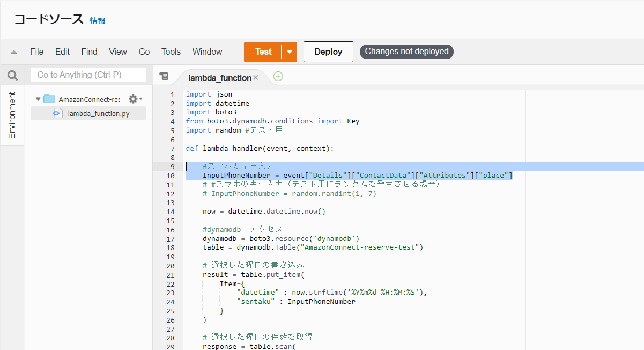This screenshot has height=350, width=644.
Task: Click line number 9 in gutter
Action: point(172,166)
